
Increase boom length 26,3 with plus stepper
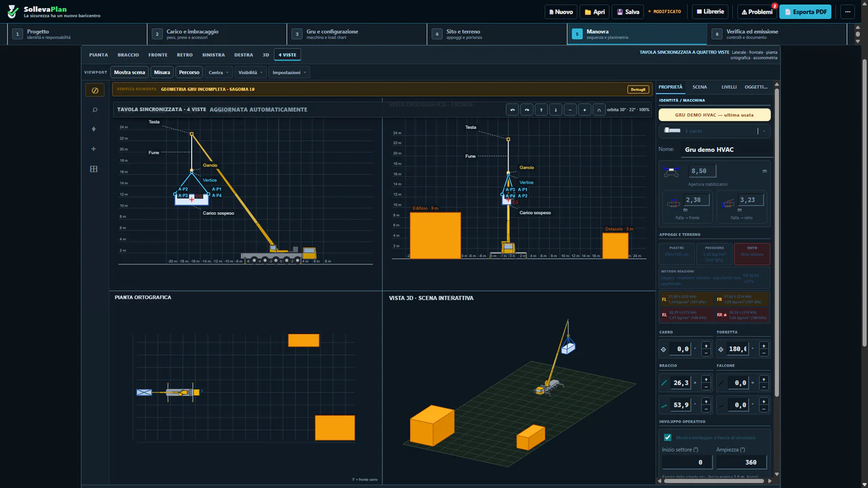click(707, 380)
